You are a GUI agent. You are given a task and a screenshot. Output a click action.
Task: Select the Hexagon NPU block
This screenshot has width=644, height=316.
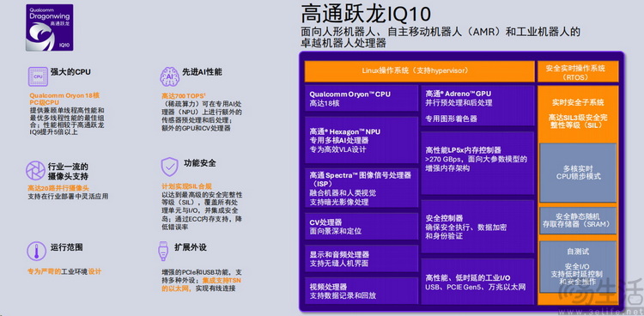point(361,140)
